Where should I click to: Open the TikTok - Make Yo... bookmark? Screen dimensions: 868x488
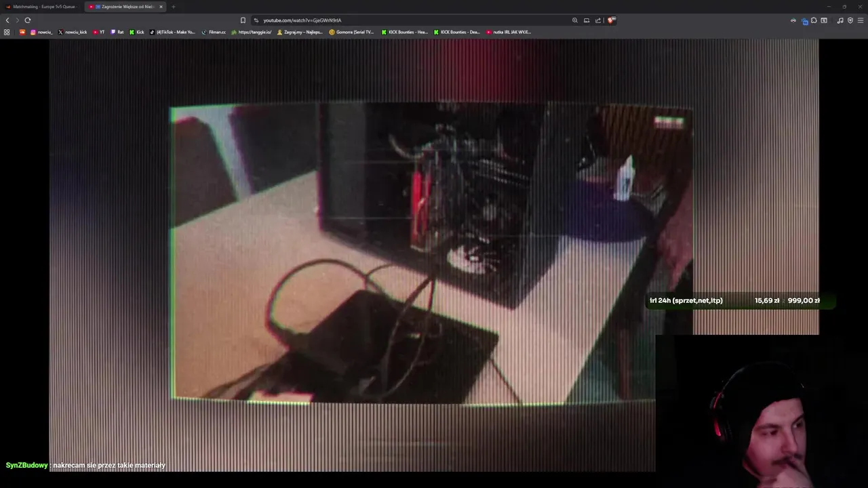(172, 32)
